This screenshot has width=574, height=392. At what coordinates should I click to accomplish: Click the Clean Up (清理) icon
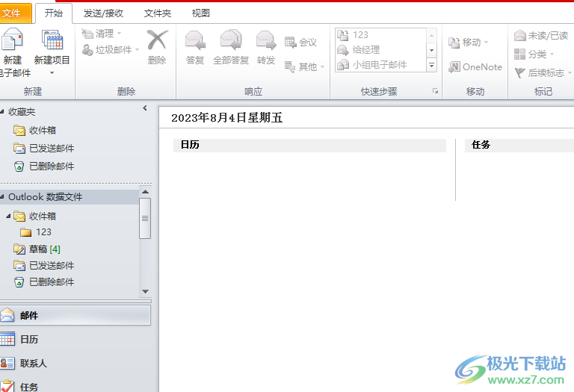87,34
